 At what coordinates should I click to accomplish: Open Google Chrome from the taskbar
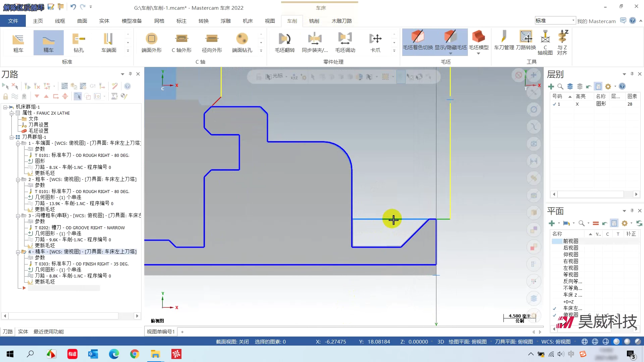click(135, 354)
